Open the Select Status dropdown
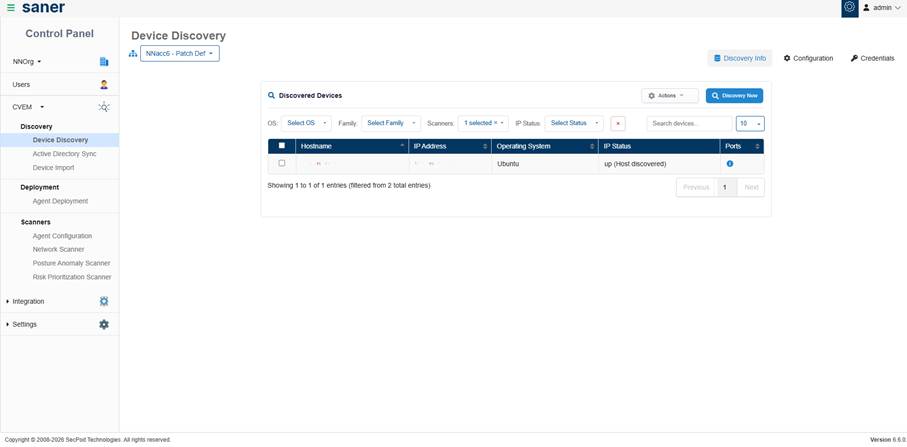 574,123
